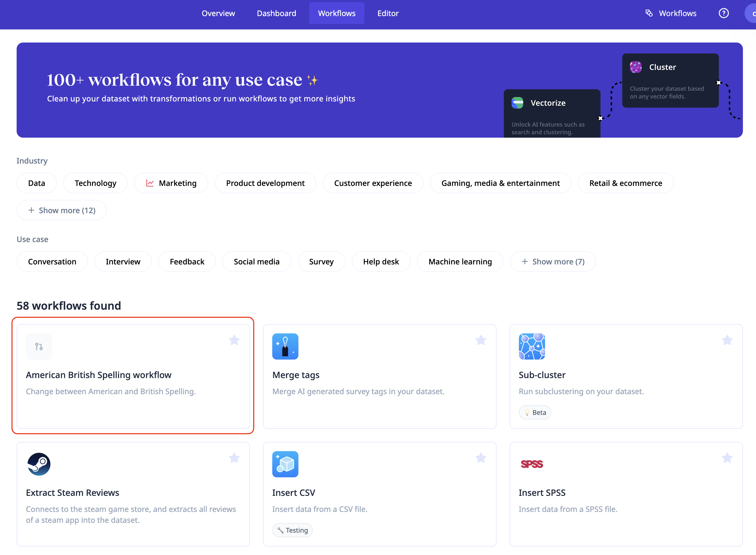This screenshot has width=756, height=555.
Task: Open Workflows menu in top right
Action: point(671,13)
